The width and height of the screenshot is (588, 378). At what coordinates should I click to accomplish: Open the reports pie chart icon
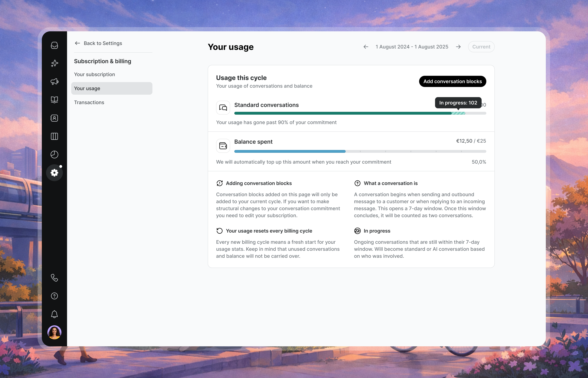click(x=54, y=154)
